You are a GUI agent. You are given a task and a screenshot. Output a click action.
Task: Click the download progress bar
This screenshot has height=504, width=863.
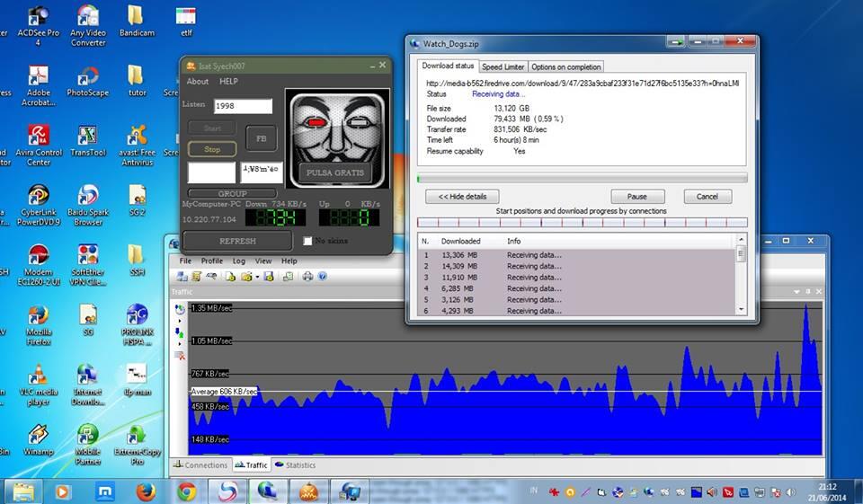tap(583, 178)
